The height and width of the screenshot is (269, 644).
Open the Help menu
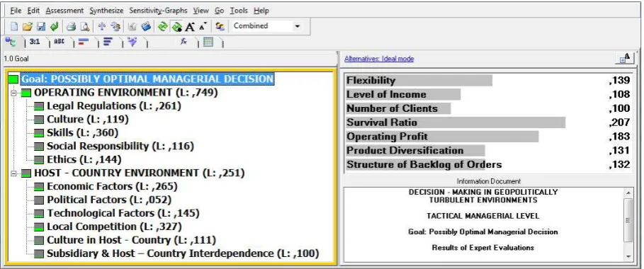pyautogui.click(x=261, y=11)
